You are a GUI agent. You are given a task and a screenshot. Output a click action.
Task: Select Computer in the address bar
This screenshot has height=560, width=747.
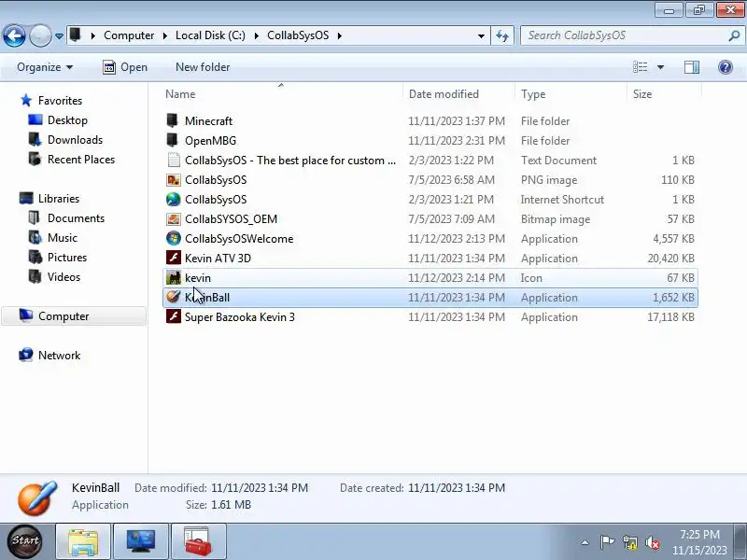[x=129, y=35]
